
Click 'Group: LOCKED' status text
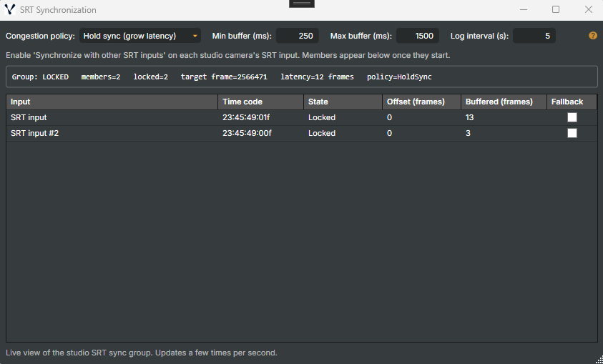(x=40, y=77)
